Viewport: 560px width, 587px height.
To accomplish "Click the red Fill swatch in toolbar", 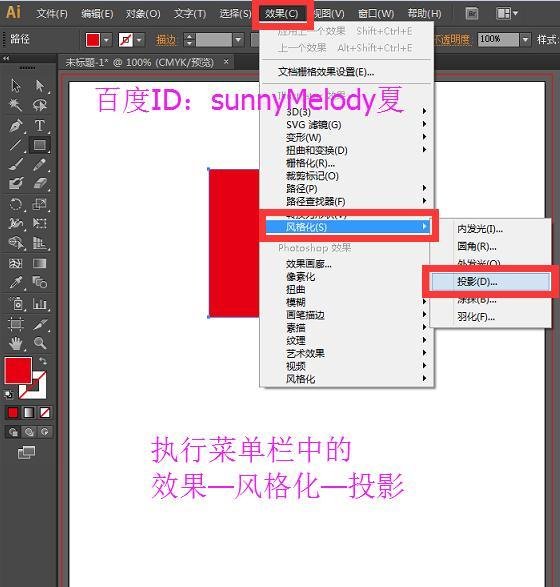I will pyautogui.click(x=18, y=370).
